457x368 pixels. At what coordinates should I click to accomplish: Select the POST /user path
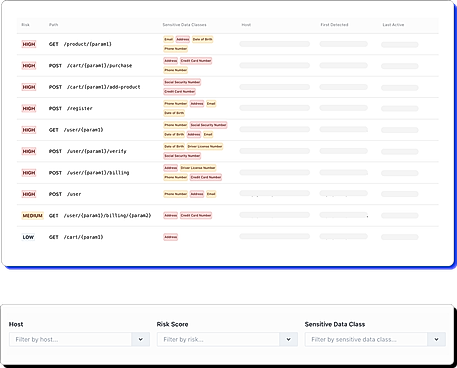[65, 194]
